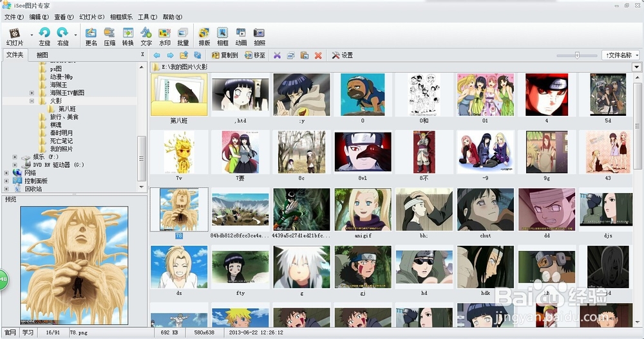
Task: Open 设置 settings
Action: (343, 55)
